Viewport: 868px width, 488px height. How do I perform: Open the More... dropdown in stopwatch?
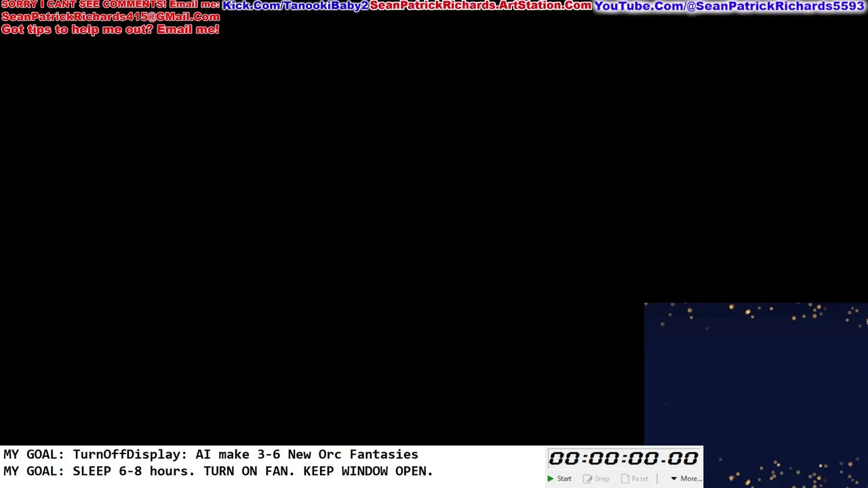(686, 479)
